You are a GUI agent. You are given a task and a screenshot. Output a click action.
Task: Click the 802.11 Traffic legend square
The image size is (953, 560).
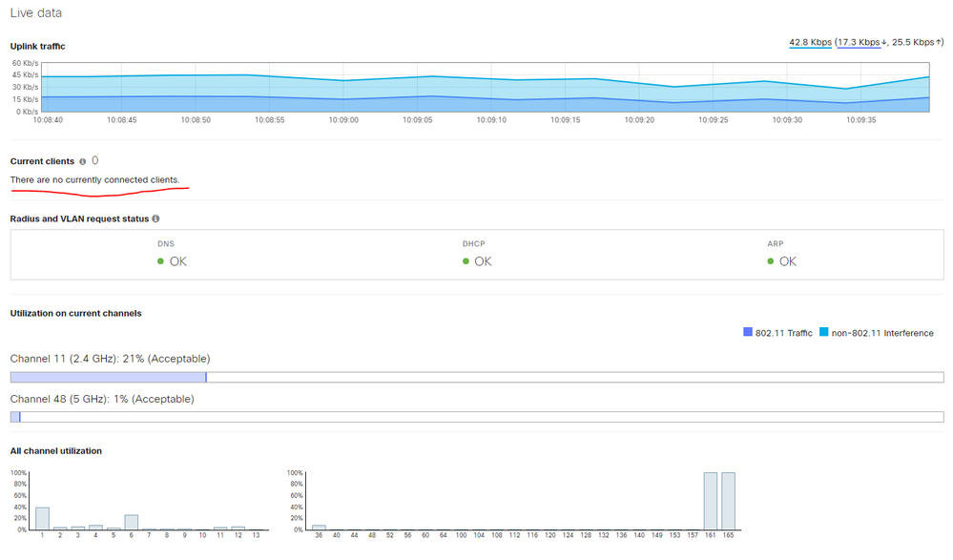click(747, 333)
